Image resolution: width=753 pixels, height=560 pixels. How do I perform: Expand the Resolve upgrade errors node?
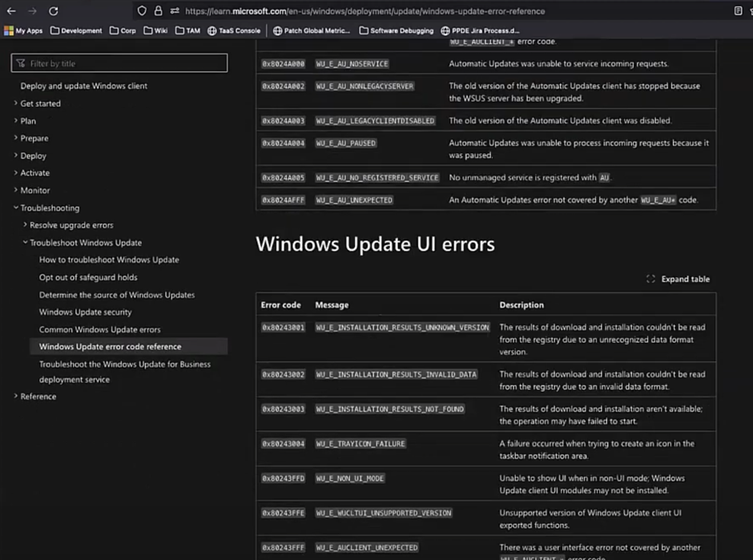[x=71, y=225]
